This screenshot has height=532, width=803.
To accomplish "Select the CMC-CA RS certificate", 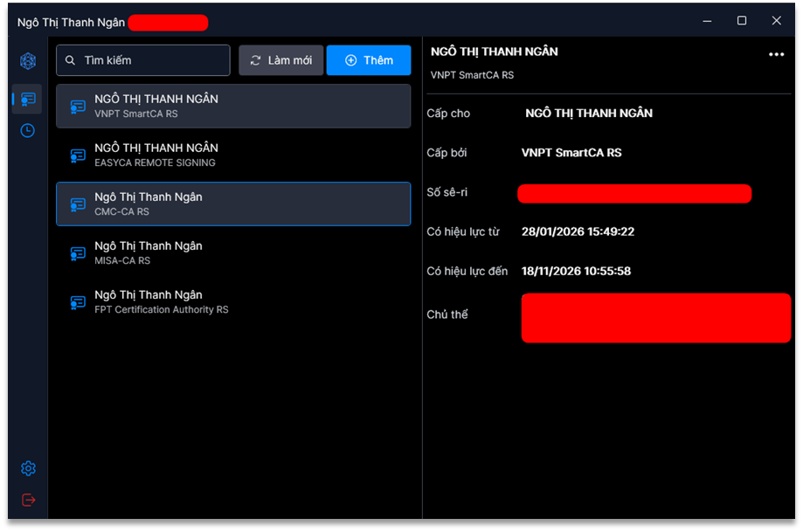I will 233,204.
